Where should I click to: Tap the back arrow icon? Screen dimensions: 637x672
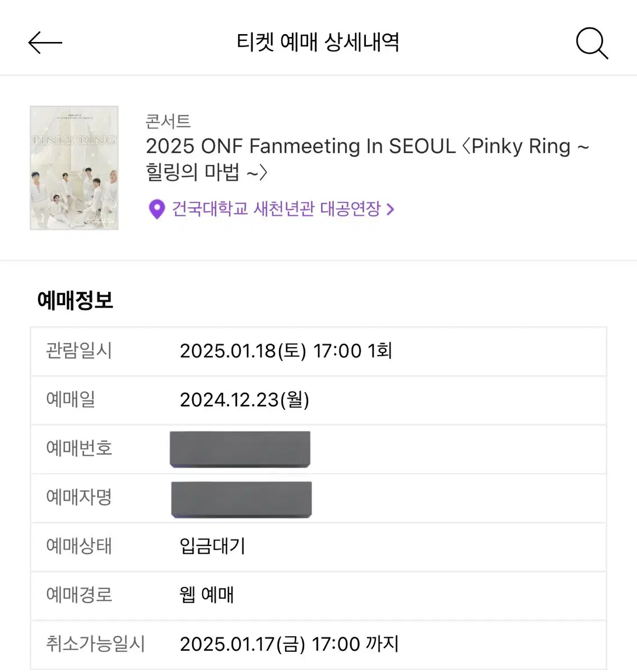45,43
